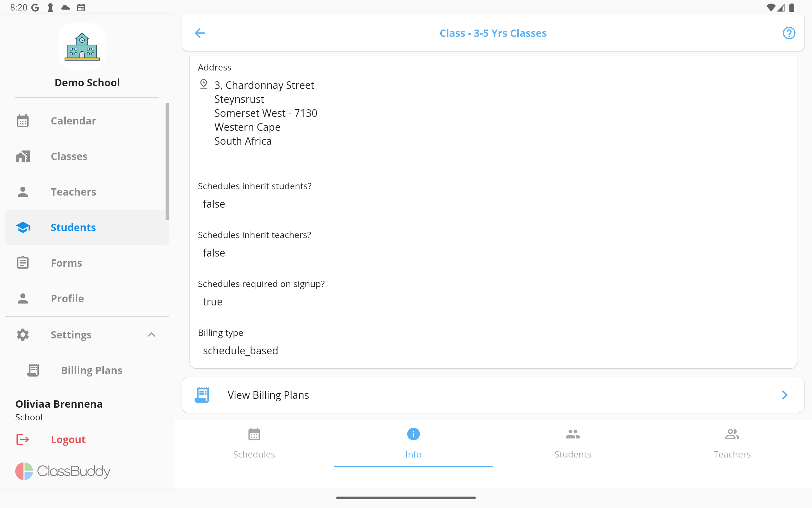The width and height of the screenshot is (812, 508).
Task: Switch to the Schedules tab
Action: (254, 444)
